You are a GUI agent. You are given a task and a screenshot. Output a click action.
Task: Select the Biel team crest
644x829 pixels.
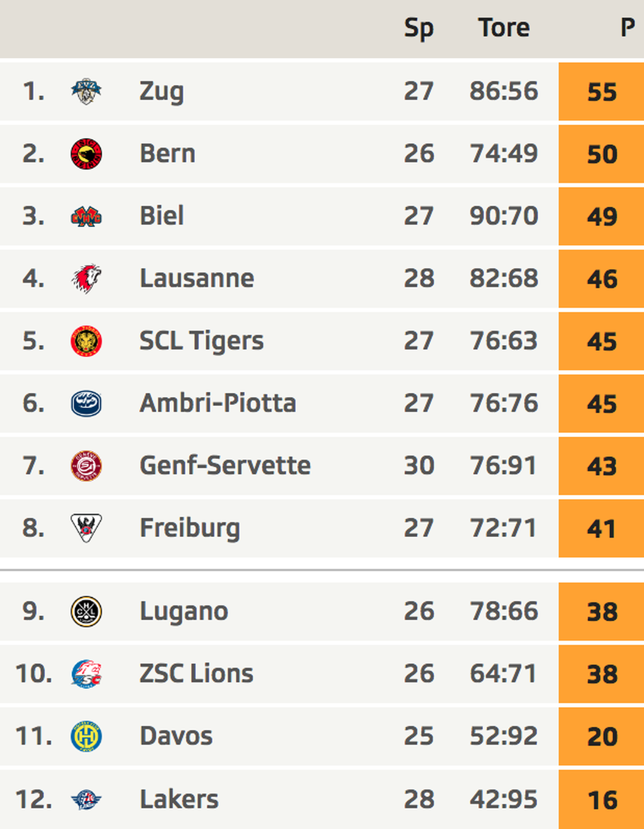click(x=86, y=217)
